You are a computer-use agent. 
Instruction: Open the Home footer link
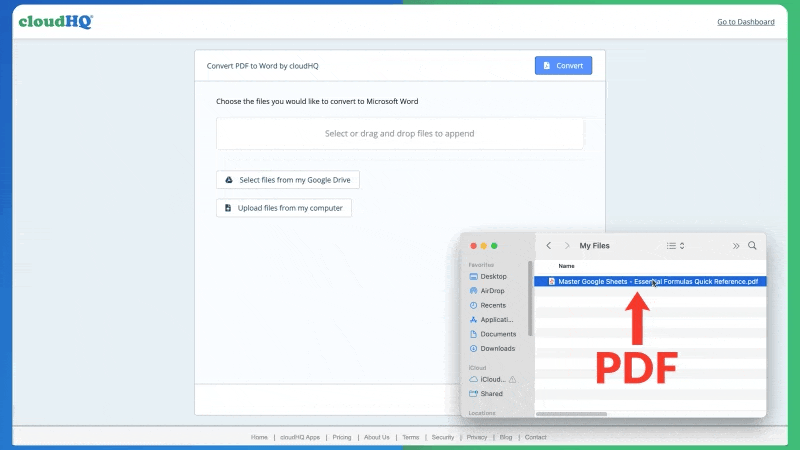259,437
